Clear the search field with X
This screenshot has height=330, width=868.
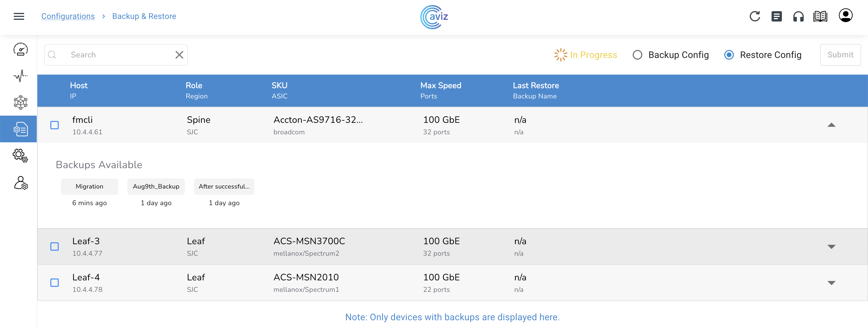tap(179, 55)
